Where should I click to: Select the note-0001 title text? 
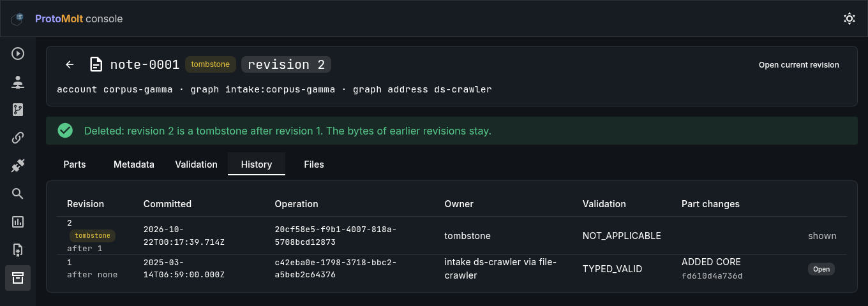coord(145,64)
